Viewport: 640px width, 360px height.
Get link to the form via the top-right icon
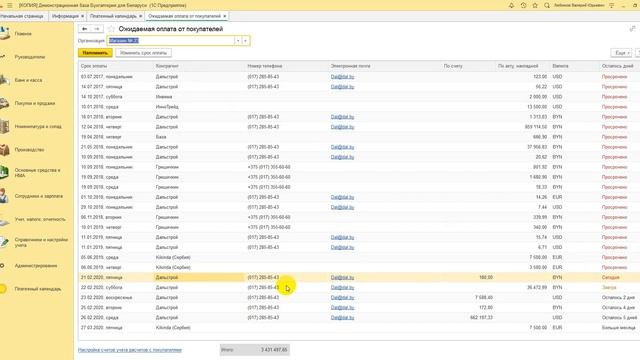point(632,29)
